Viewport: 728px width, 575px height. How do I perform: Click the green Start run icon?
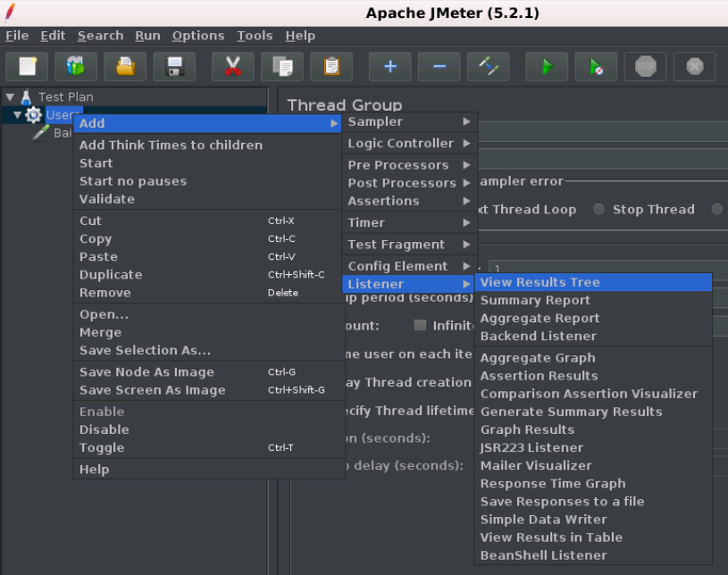click(x=547, y=66)
